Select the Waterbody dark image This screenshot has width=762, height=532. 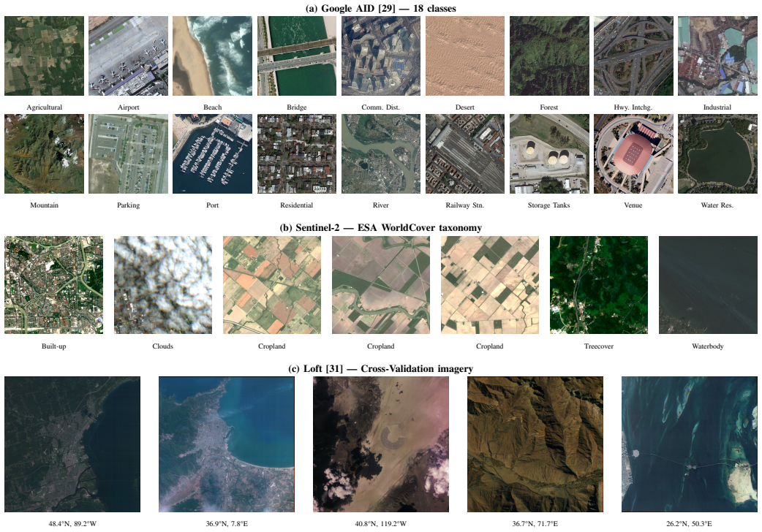pos(708,285)
